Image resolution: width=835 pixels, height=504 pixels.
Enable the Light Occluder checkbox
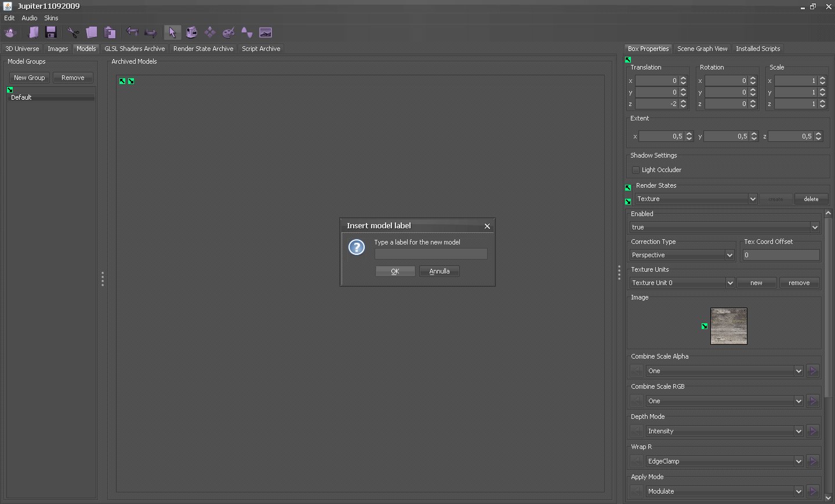636,170
